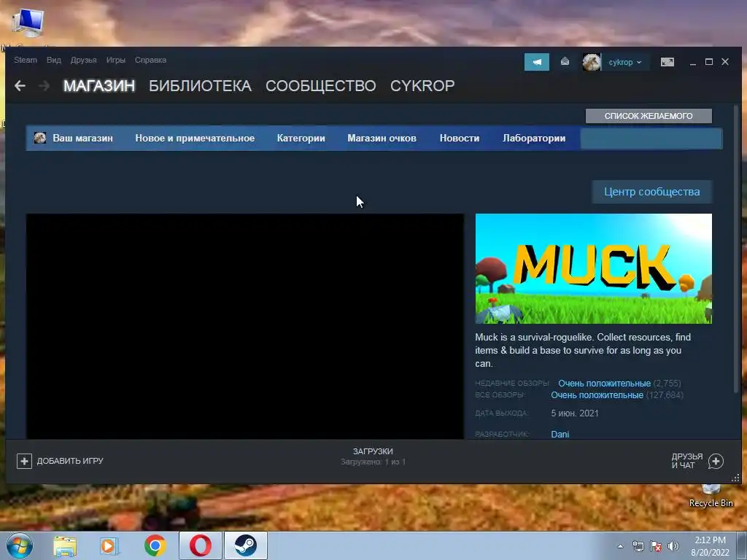Screen dimensions: 747x560
Task: Show hidden tray icons arrow
Action: (x=620, y=546)
